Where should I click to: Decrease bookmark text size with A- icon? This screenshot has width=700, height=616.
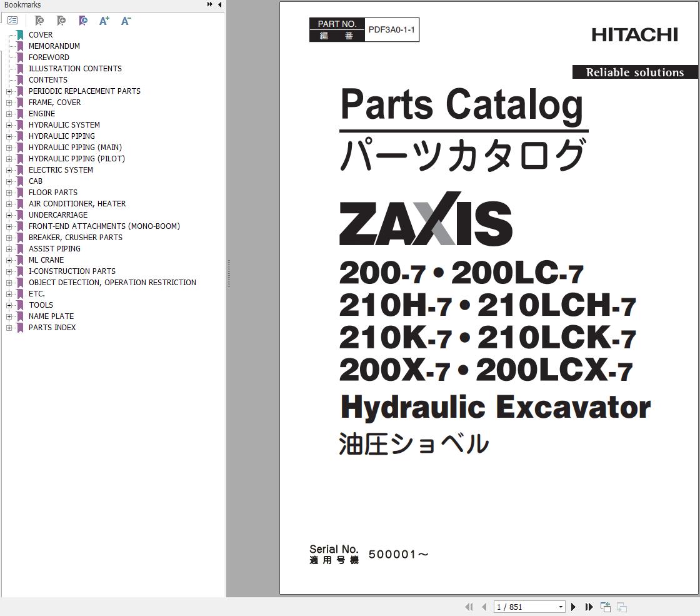(125, 21)
